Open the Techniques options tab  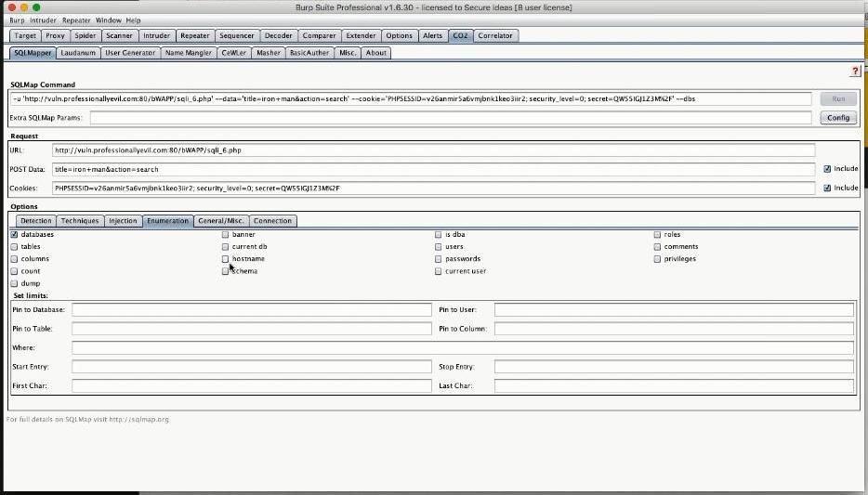[80, 221]
